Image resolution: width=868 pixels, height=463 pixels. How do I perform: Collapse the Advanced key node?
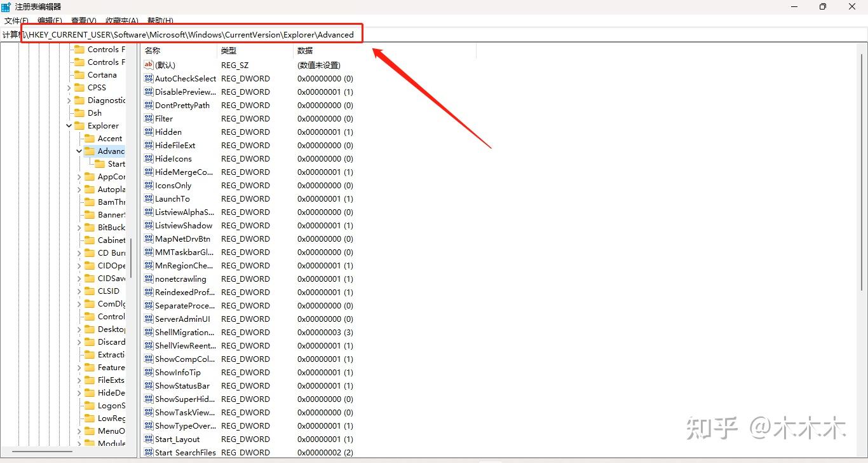point(79,151)
